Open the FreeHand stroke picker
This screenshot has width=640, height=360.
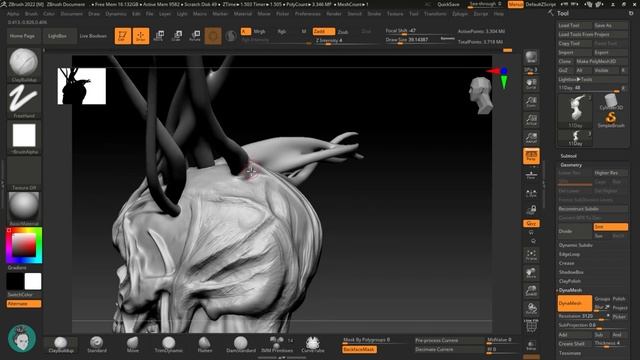coord(24,101)
